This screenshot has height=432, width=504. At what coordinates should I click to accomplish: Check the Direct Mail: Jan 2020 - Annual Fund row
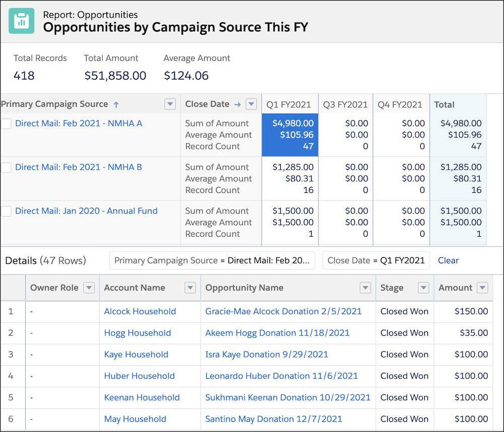pyautogui.click(x=7, y=210)
